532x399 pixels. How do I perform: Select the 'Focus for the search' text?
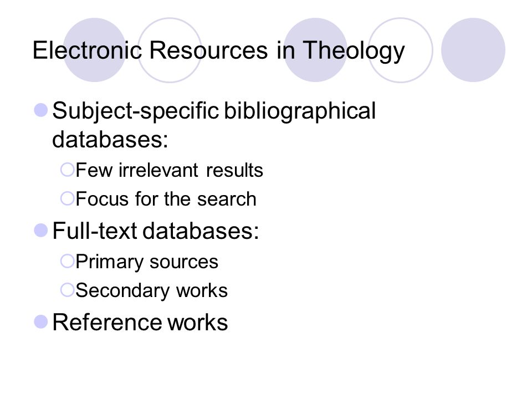coord(166,199)
